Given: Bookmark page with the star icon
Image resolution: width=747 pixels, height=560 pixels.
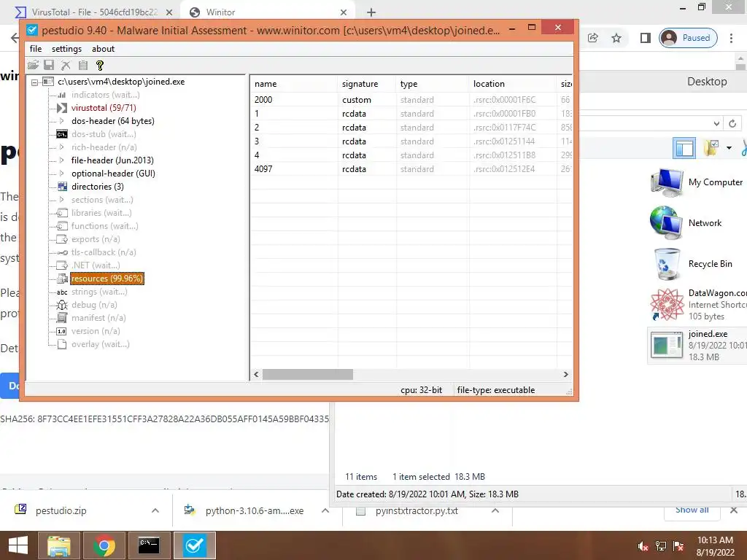Looking at the screenshot, I should [616, 38].
